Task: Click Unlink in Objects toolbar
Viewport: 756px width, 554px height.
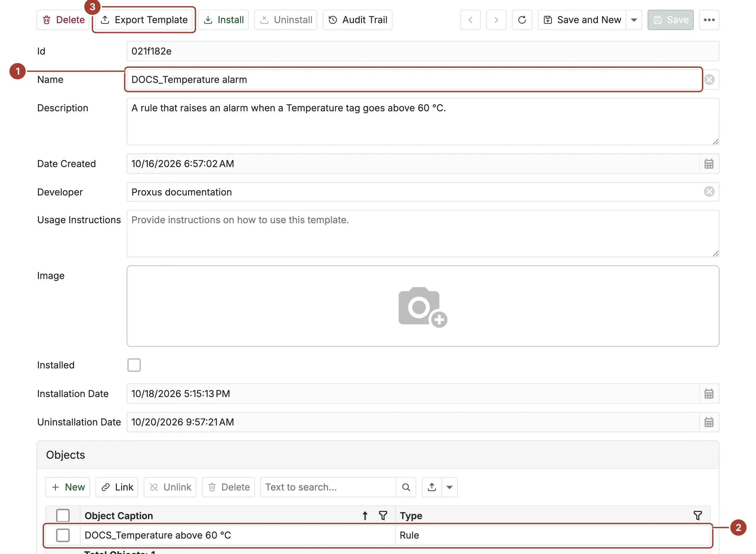Action: tap(170, 487)
